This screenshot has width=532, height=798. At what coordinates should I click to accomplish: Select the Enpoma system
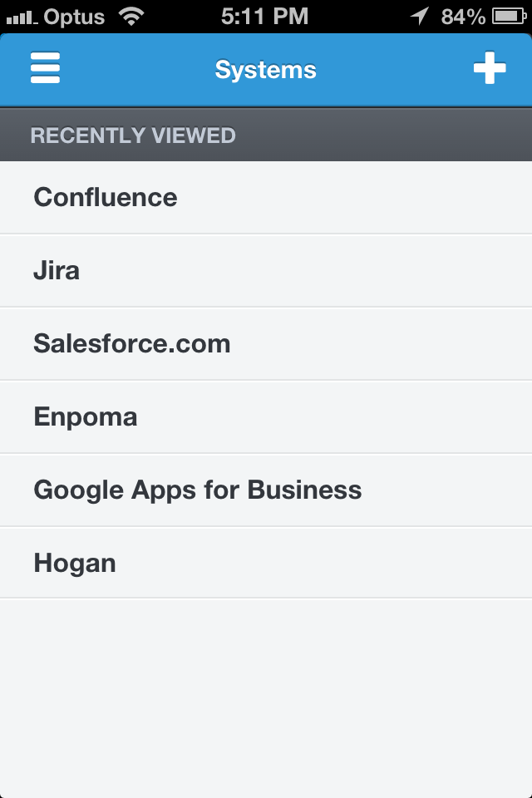(x=86, y=417)
